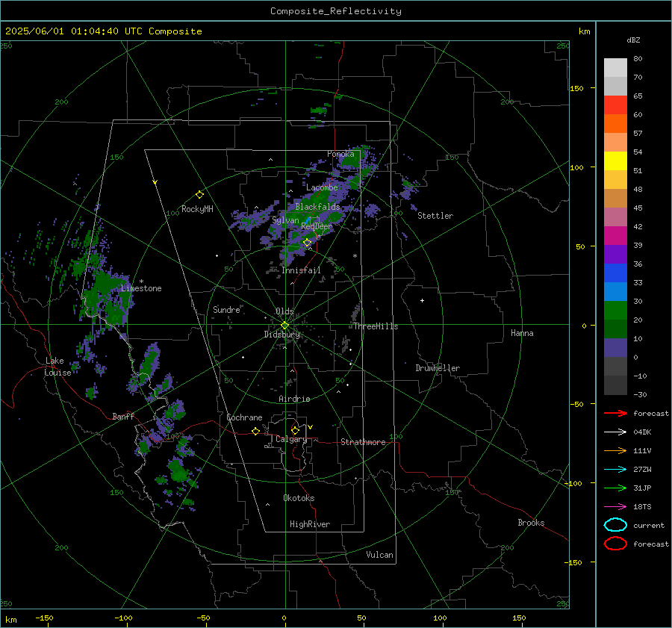Click the orange 111V arrow legend icon

click(615, 450)
